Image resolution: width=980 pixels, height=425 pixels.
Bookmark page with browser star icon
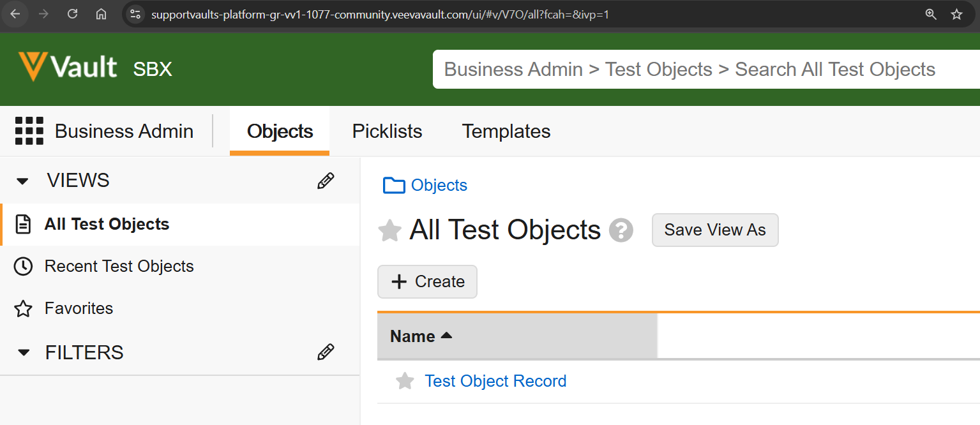[x=956, y=14]
